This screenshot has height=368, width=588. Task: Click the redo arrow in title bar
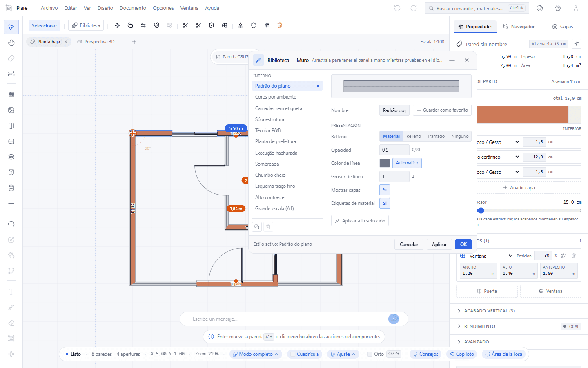coord(414,8)
